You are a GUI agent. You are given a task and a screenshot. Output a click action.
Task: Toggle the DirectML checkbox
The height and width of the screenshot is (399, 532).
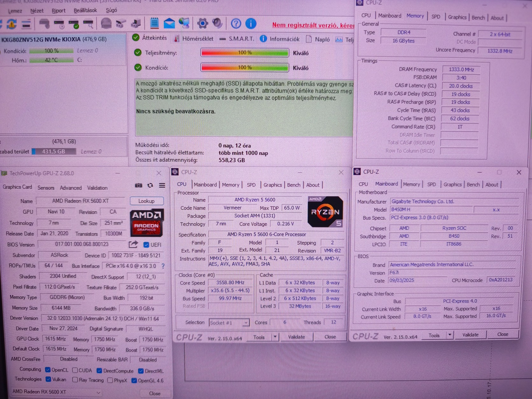pyautogui.click(x=141, y=371)
